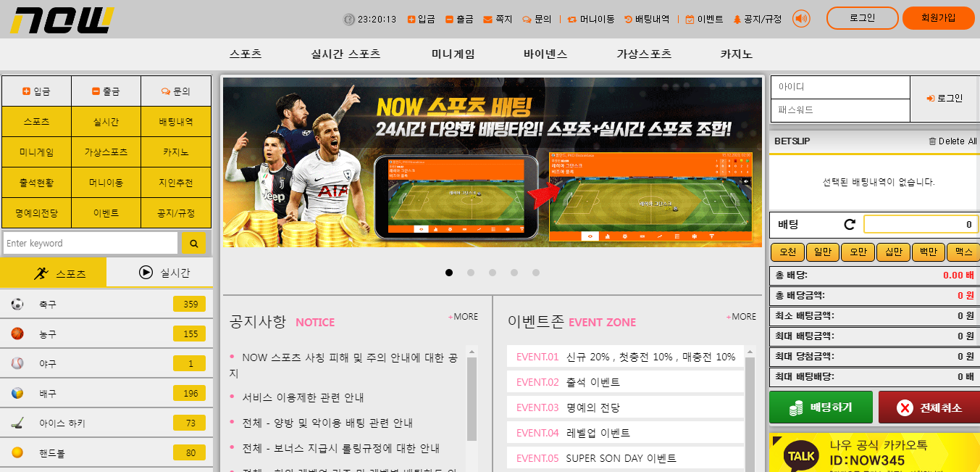Select the fourth banner carousel dot
This screenshot has height=472, width=980.
tap(514, 273)
